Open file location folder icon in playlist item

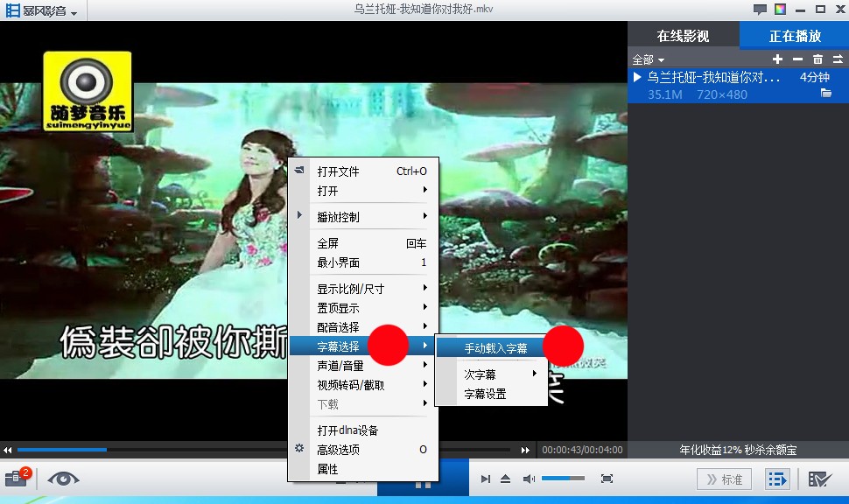tap(825, 93)
